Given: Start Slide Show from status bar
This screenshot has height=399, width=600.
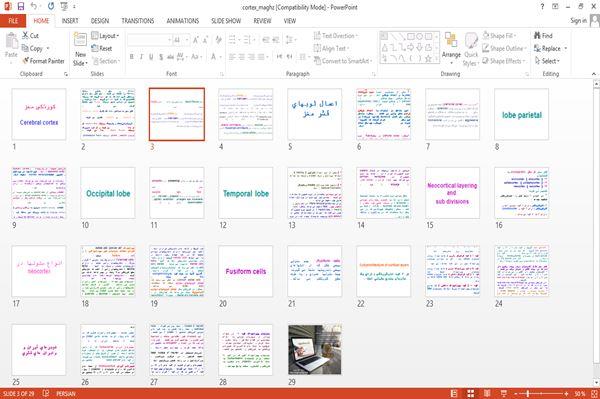Looking at the screenshot, I should [504, 393].
